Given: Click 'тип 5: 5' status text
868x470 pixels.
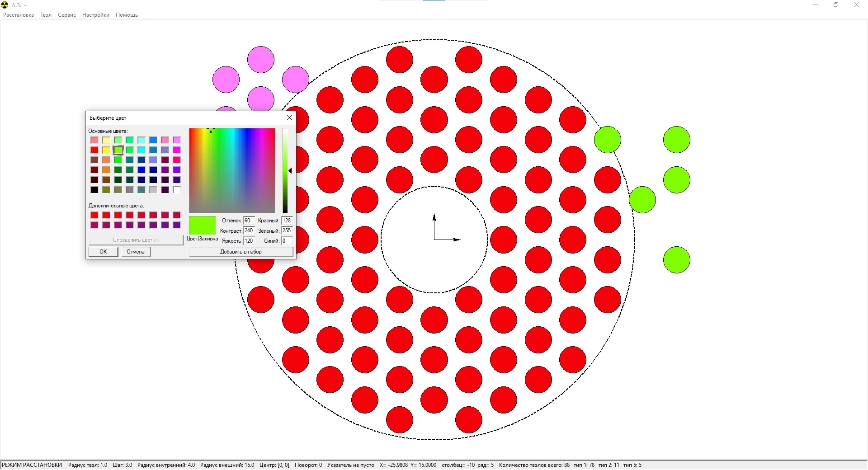Looking at the screenshot, I should (632, 465).
